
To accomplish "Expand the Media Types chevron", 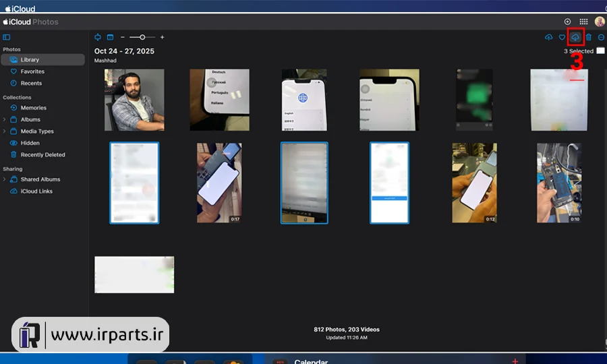I will (x=4, y=131).
